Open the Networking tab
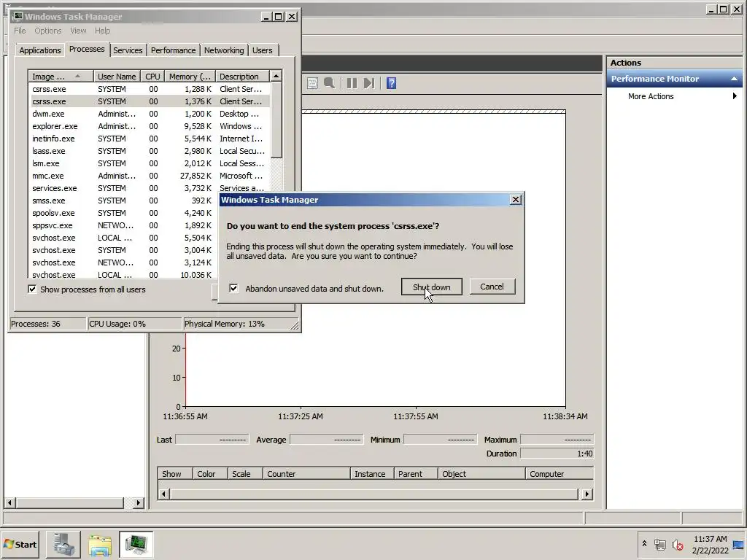 tap(224, 50)
